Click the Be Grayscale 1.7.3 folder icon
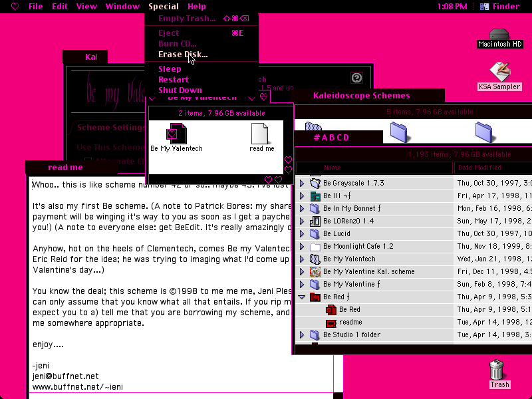This screenshot has width=532, height=399. click(x=315, y=184)
